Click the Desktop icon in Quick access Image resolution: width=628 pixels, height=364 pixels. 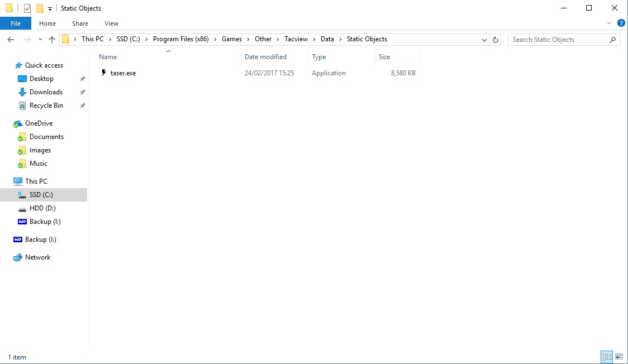22,79
